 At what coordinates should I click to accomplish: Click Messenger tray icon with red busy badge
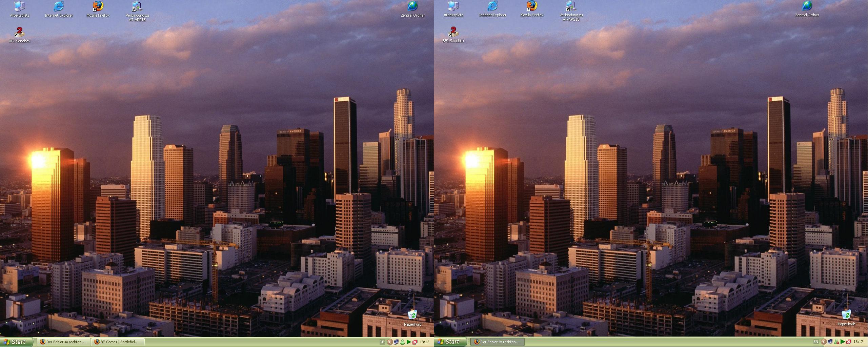[x=836, y=342]
